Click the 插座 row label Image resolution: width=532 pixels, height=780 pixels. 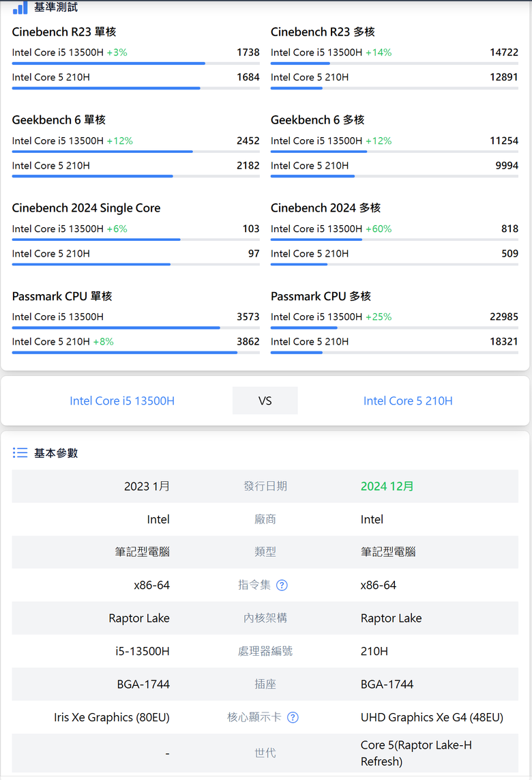click(265, 684)
